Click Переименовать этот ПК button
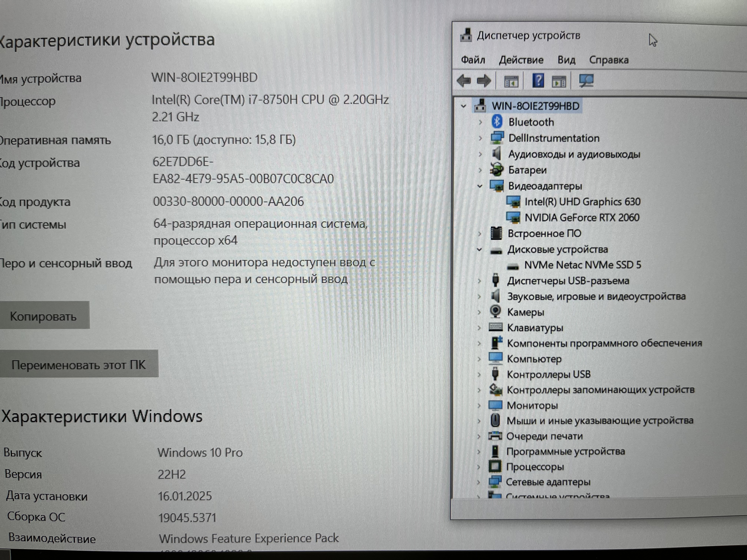Screen dimensions: 747x560 78,365
